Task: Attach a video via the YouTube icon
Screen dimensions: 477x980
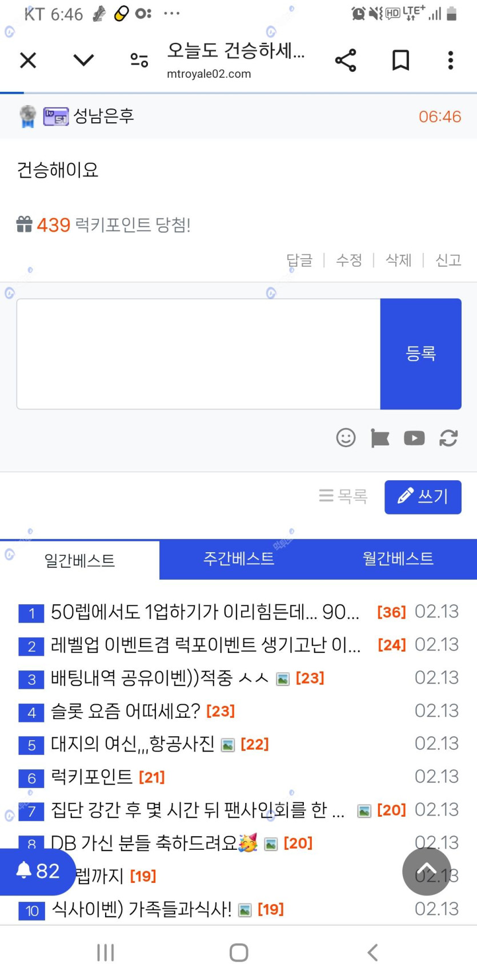Action: click(414, 438)
